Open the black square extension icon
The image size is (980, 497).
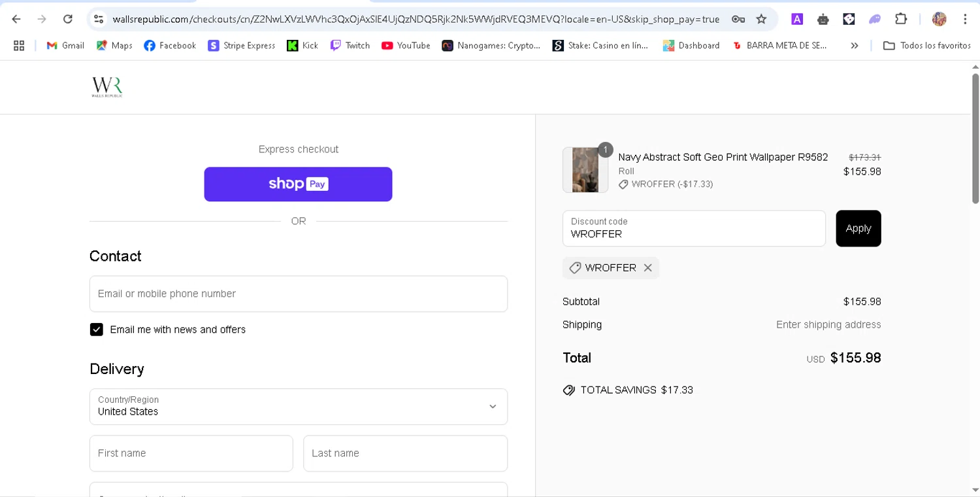click(x=849, y=19)
